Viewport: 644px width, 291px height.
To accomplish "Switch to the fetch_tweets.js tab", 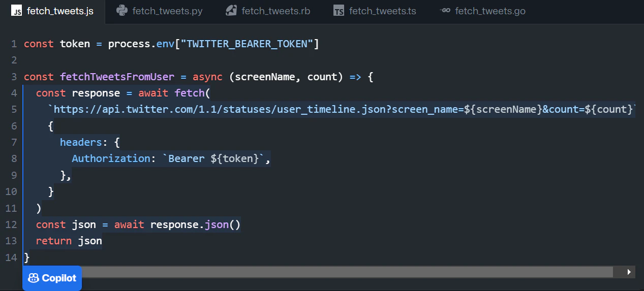I will tap(53, 11).
